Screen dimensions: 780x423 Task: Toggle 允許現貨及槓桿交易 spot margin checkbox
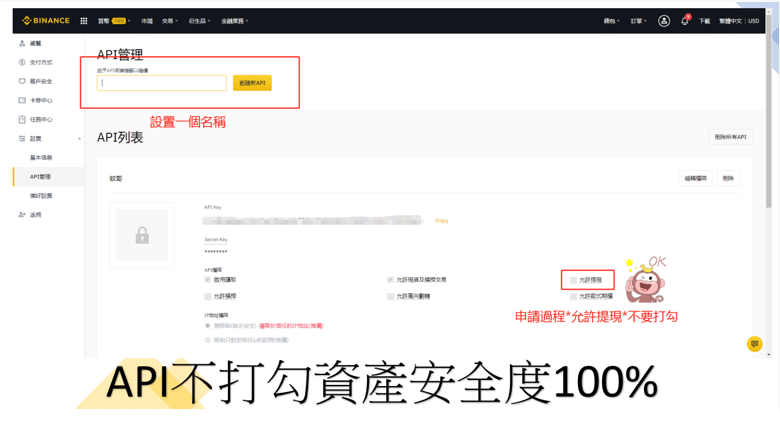pos(390,280)
